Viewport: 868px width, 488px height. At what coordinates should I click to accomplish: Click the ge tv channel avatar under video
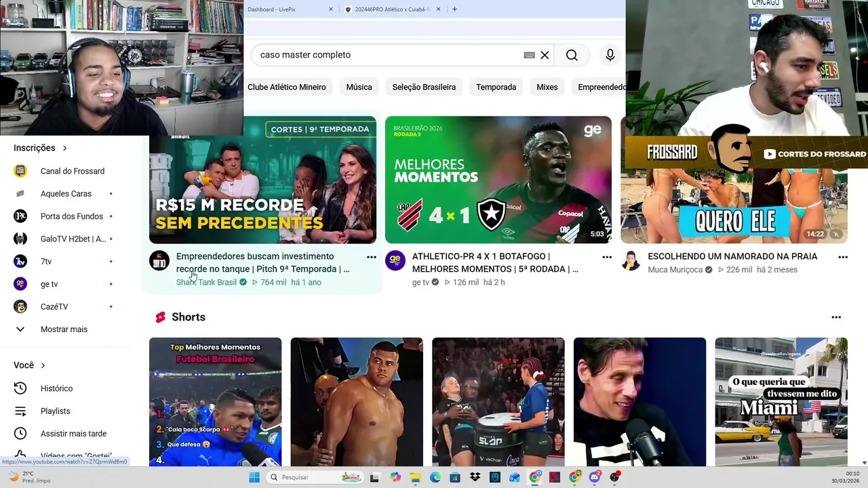tap(395, 260)
